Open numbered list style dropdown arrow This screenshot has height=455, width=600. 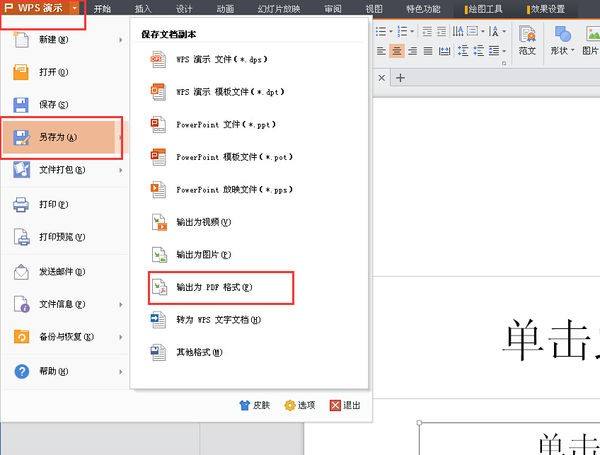click(x=412, y=31)
